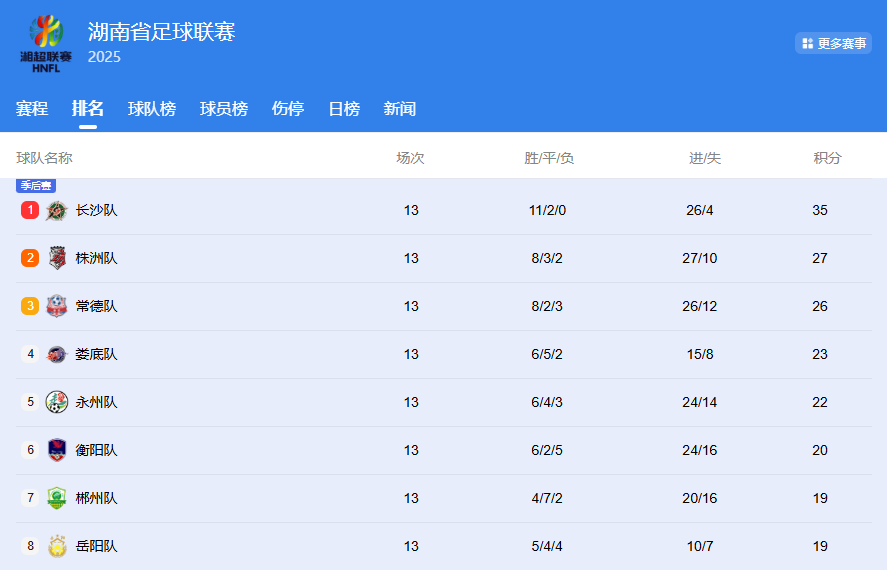The width and height of the screenshot is (887, 570).
Task: Open the 伤停 tab
Action: click(288, 109)
